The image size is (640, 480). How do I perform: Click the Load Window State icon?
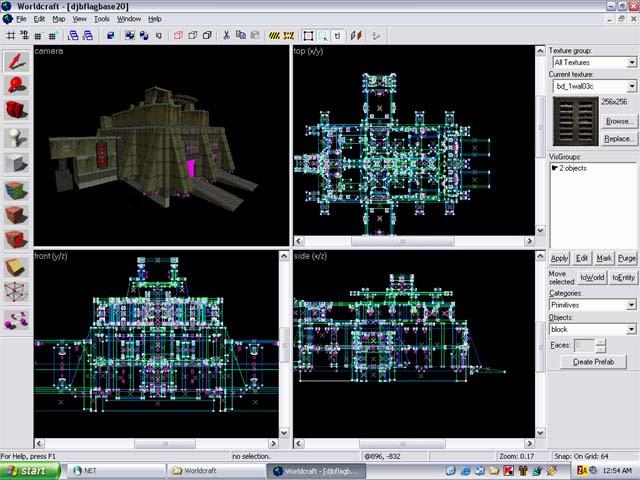(x=73, y=36)
